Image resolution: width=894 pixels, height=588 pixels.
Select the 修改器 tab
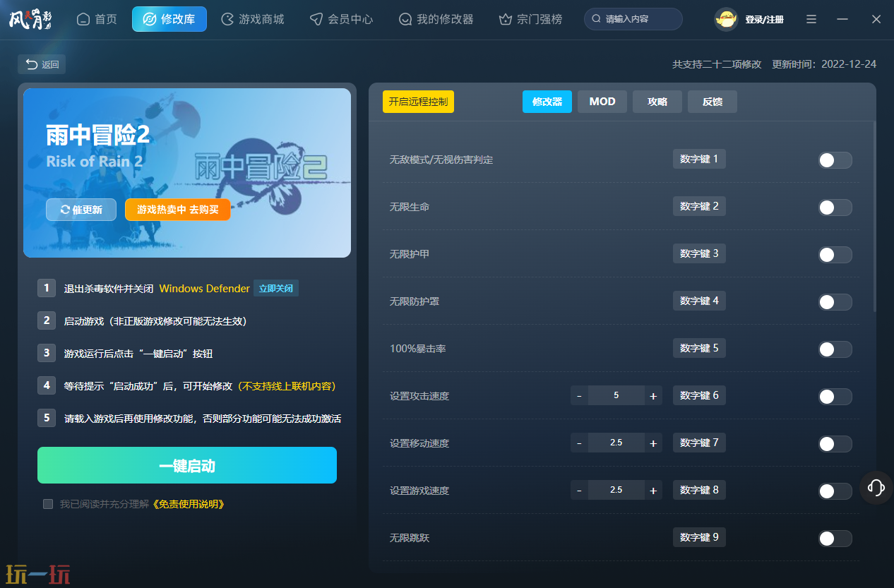pos(547,102)
